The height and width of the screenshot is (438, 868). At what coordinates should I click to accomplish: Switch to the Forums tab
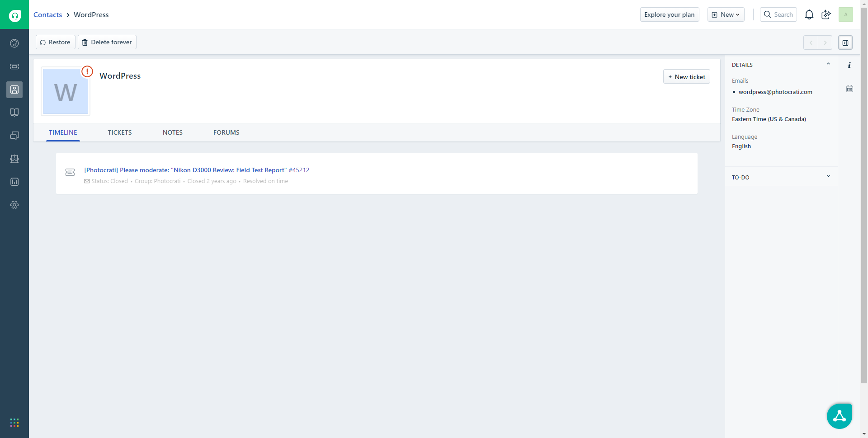tap(226, 132)
